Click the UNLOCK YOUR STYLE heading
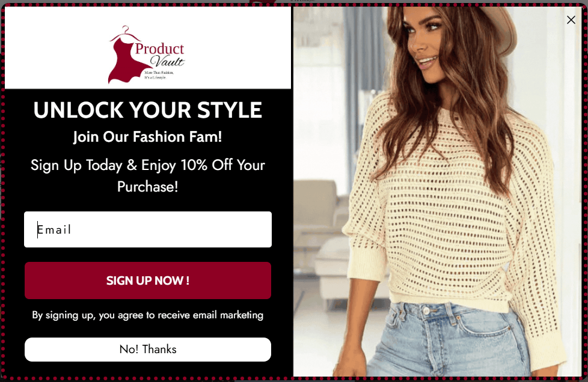The width and height of the screenshot is (588, 382). (x=148, y=110)
